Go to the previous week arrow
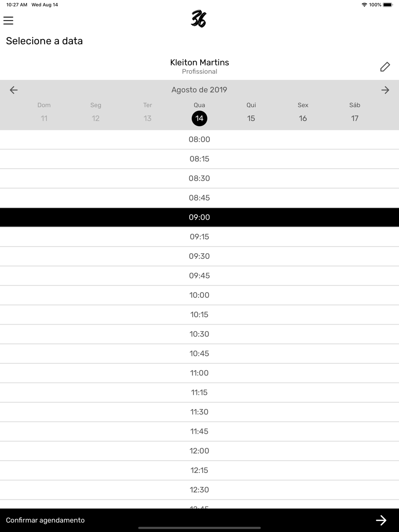This screenshot has height=532, width=399. point(14,90)
